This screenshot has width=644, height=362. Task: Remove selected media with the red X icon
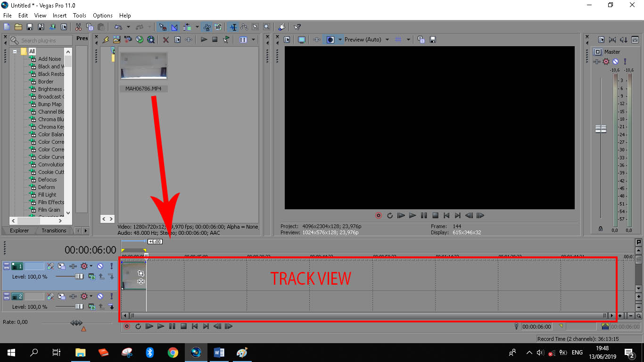166,40
